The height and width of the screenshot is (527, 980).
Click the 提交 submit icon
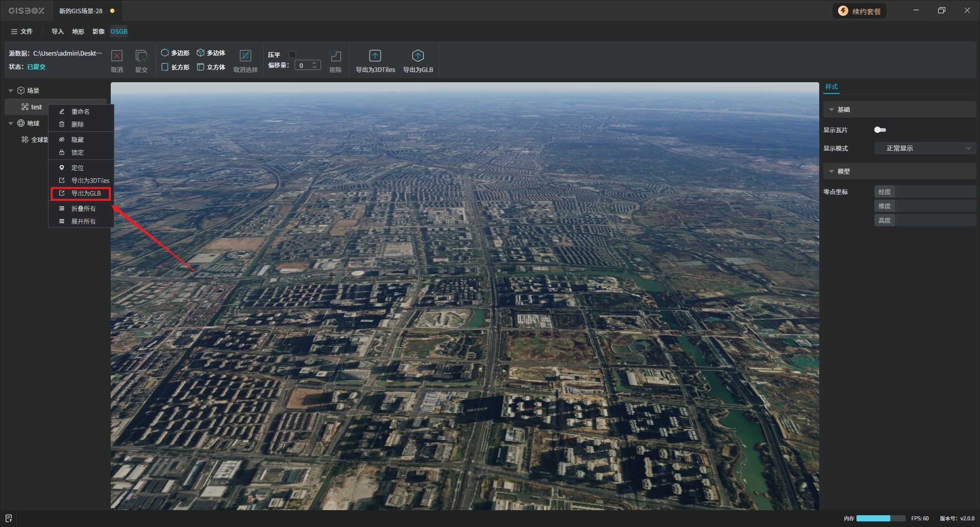pyautogui.click(x=141, y=56)
